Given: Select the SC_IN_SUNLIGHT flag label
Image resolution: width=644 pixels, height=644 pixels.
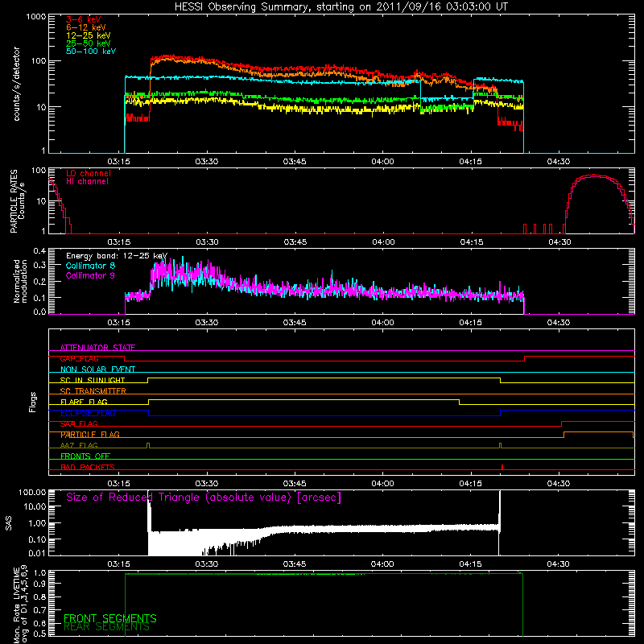Looking at the screenshot, I should pos(93,380).
